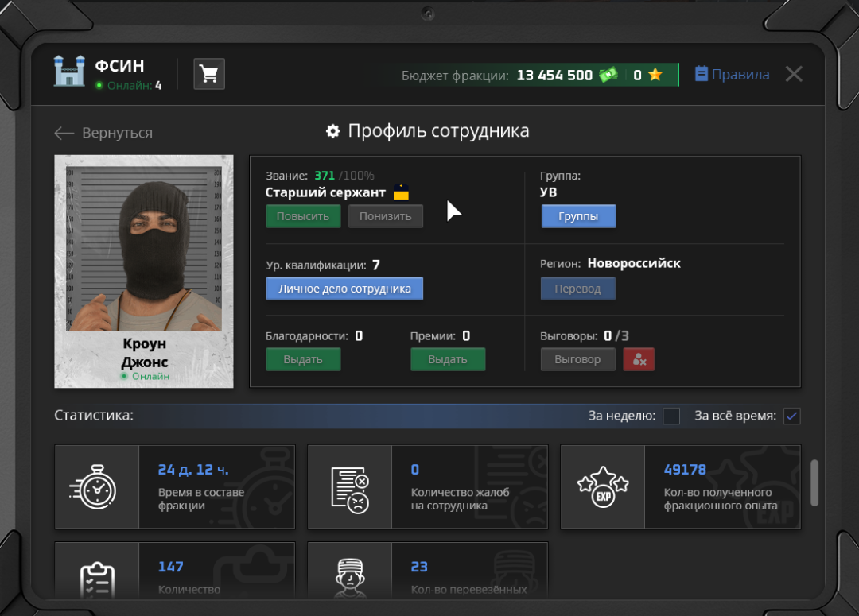Click the stopwatch time-in-faction icon
The height and width of the screenshot is (616, 859).
[x=93, y=487]
